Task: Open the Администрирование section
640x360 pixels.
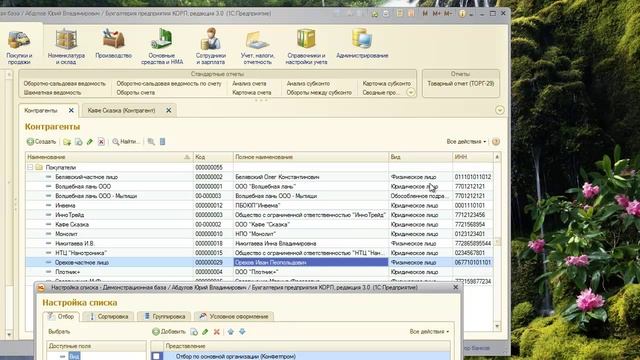Action: point(362,44)
